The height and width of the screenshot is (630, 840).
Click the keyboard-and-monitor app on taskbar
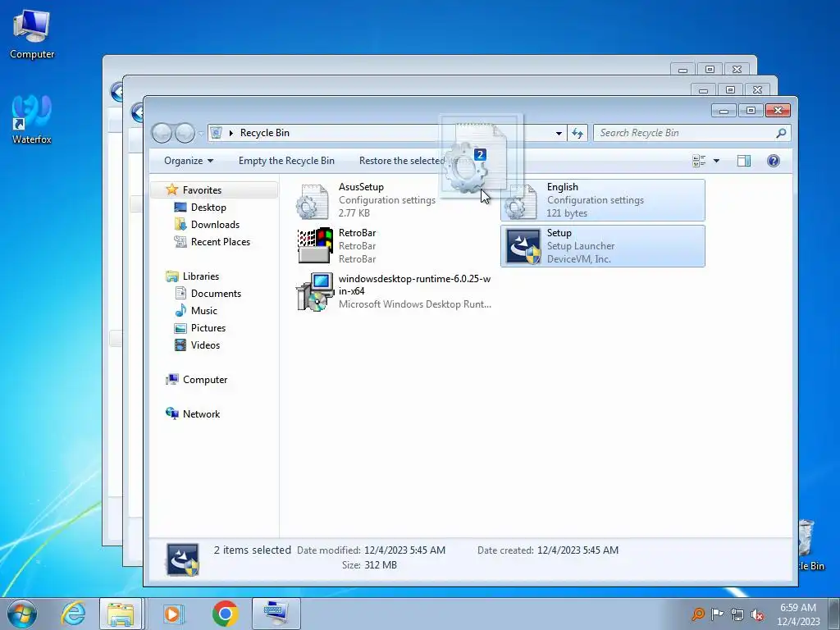[276, 614]
